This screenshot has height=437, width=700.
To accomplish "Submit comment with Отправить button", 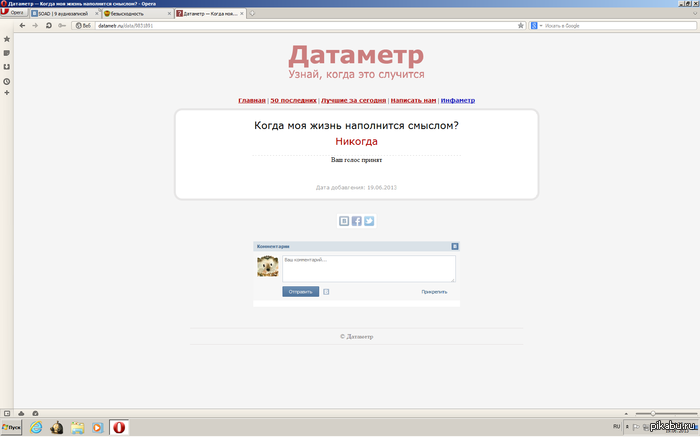I will coord(300,292).
